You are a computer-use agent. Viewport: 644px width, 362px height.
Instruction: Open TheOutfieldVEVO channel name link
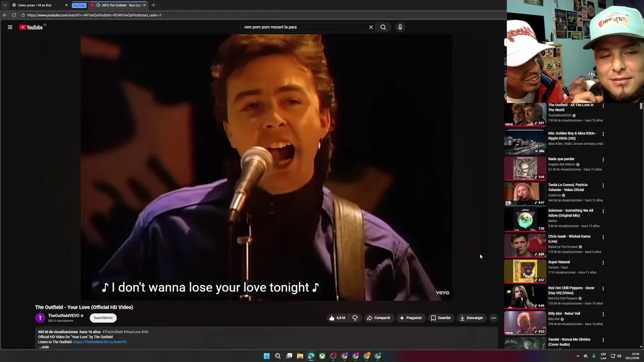(64, 316)
